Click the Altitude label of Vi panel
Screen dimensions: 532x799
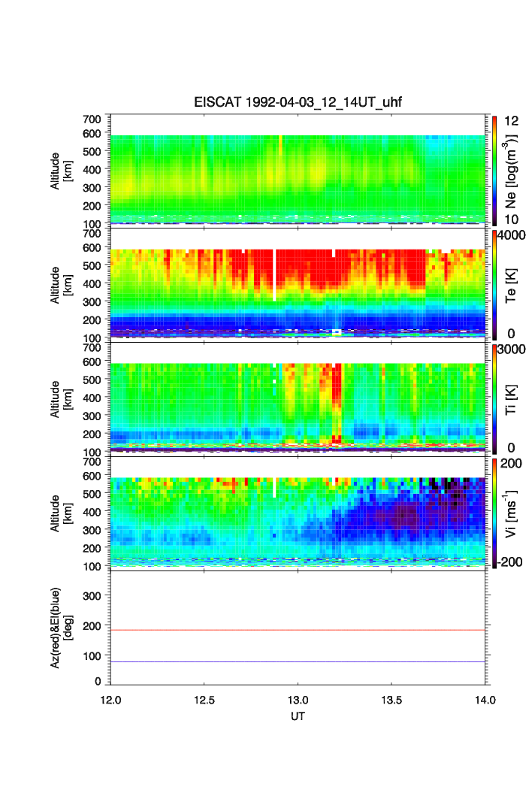(x=61, y=513)
